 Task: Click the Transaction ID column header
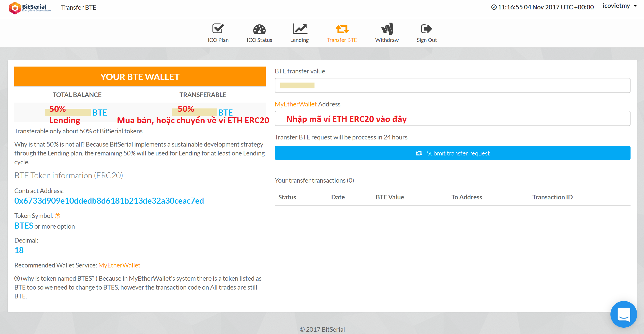552,197
